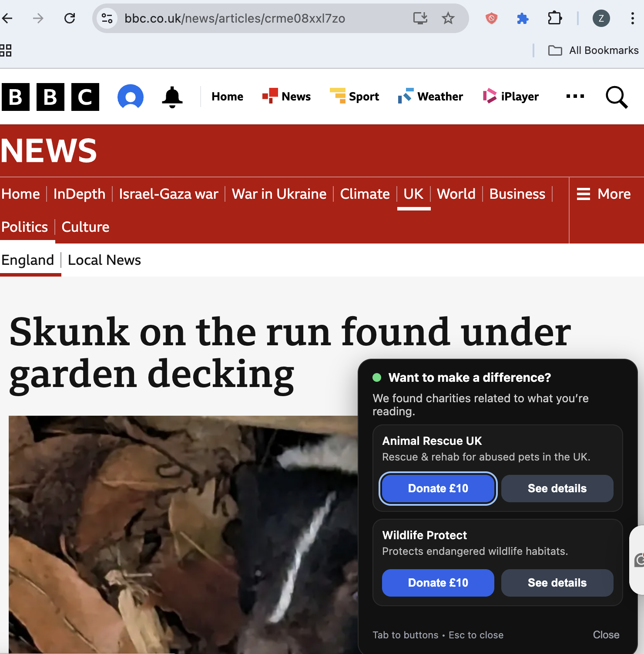This screenshot has width=644, height=654.
Task: Go to the Climate section
Action: [x=365, y=194]
